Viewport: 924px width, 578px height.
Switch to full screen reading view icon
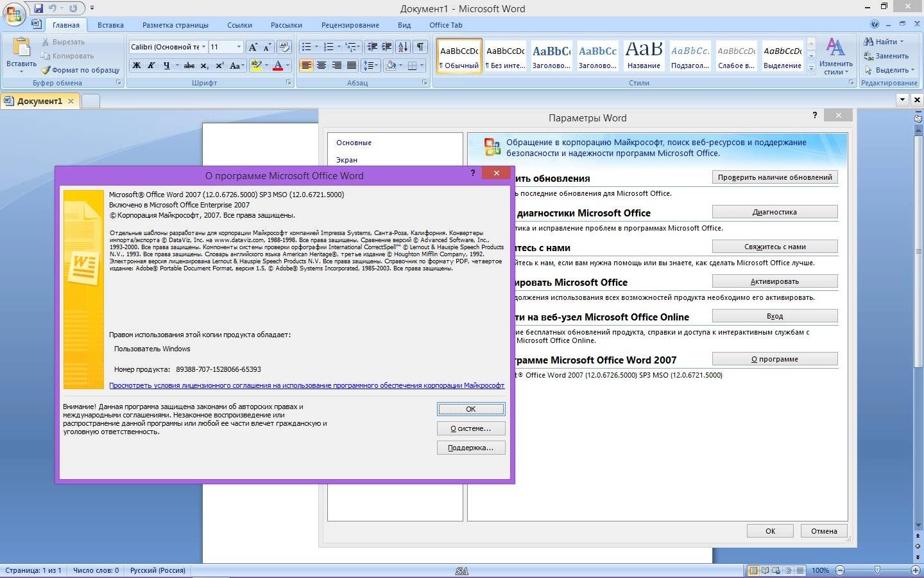pos(765,570)
